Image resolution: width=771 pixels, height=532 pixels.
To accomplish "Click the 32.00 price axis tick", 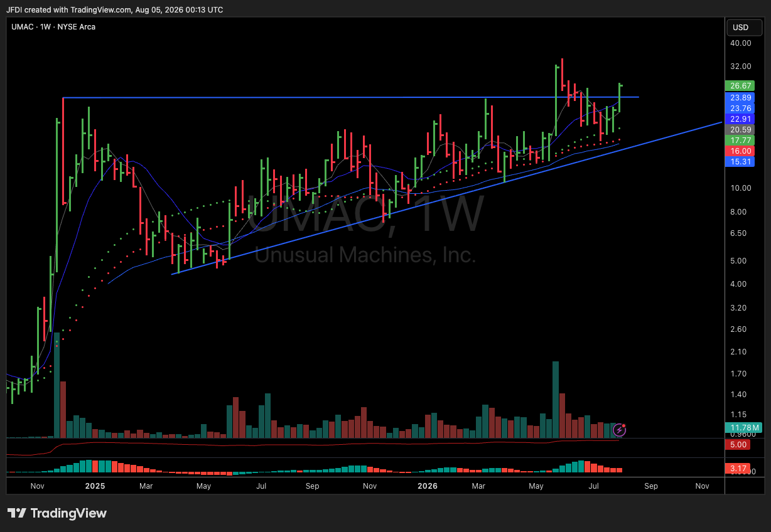I will click(x=741, y=66).
